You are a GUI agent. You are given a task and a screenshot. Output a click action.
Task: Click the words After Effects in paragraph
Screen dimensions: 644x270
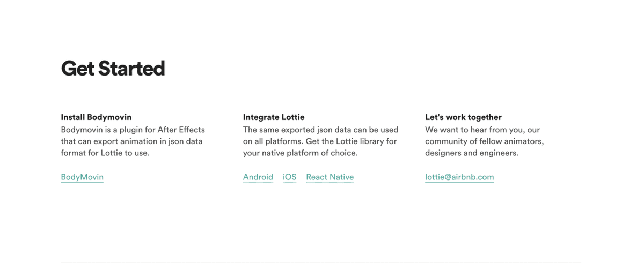click(181, 130)
